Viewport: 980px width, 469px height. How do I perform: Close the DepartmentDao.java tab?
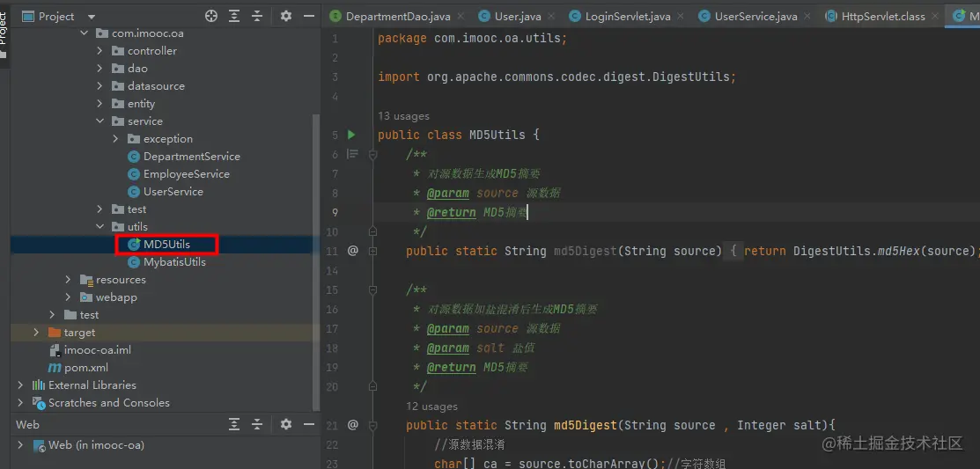(462, 17)
